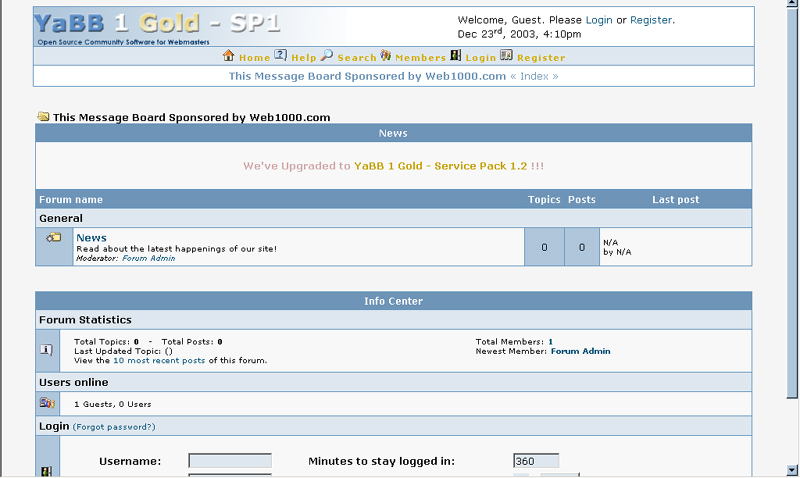800x478 pixels.
Task: Click the Home house icon in navigation bar
Action: tap(229, 55)
